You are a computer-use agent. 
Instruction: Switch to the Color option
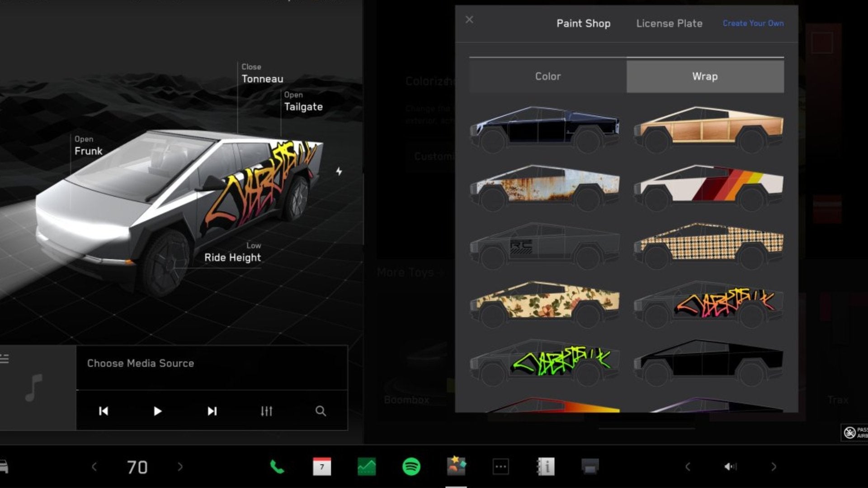(547, 76)
